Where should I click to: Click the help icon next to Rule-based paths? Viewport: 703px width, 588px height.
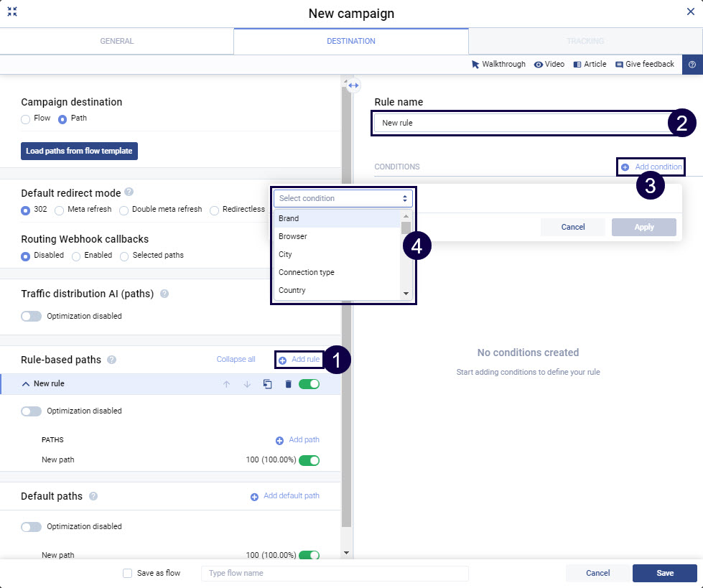pyautogui.click(x=112, y=360)
